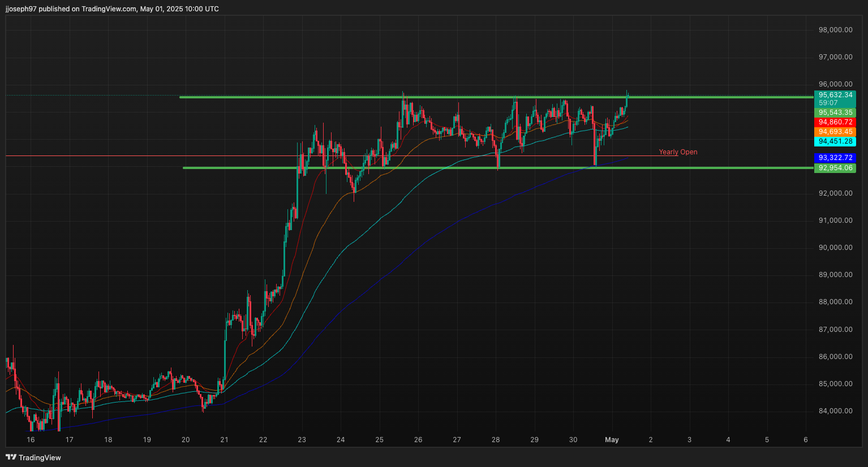868x467 pixels.
Task: Click the green resistance level label 95,543.35
Action: [835, 113]
